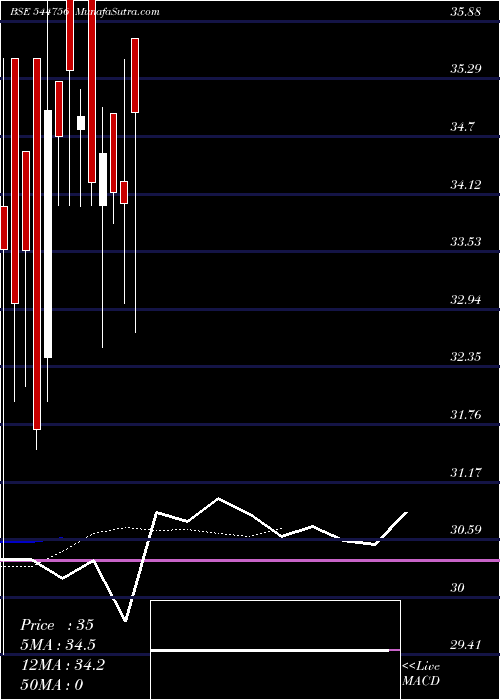Click the magenta horizontal signal line
The width and height of the screenshot is (500, 700).
coord(250,560)
